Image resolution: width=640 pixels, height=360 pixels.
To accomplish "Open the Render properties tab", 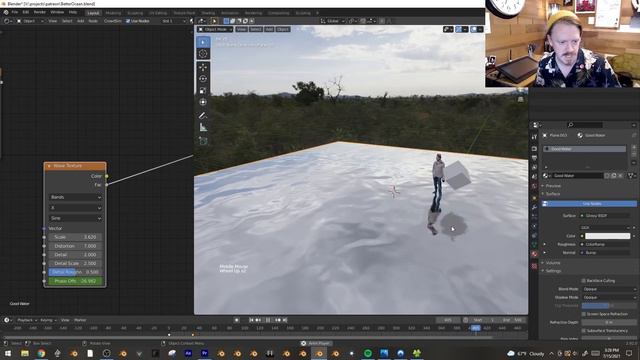I will coord(534,149).
